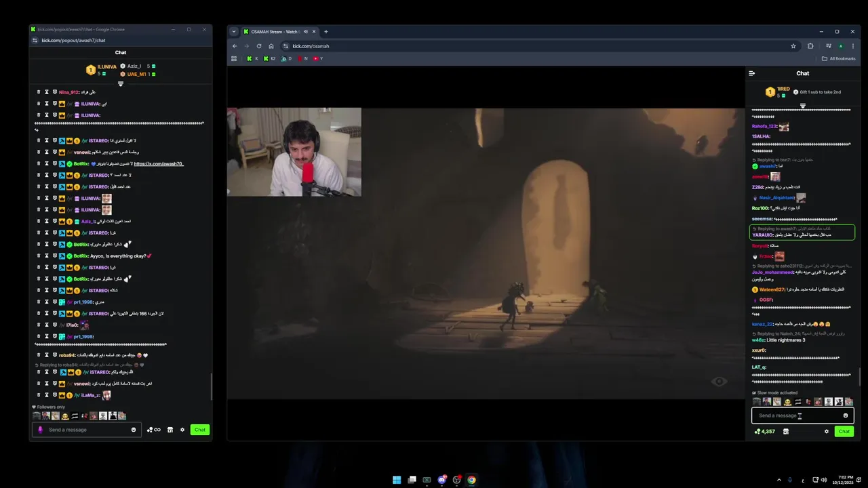Send message with popout Chat button
Image resolution: width=868 pixels, height=488 pixels.
(200, 430)
